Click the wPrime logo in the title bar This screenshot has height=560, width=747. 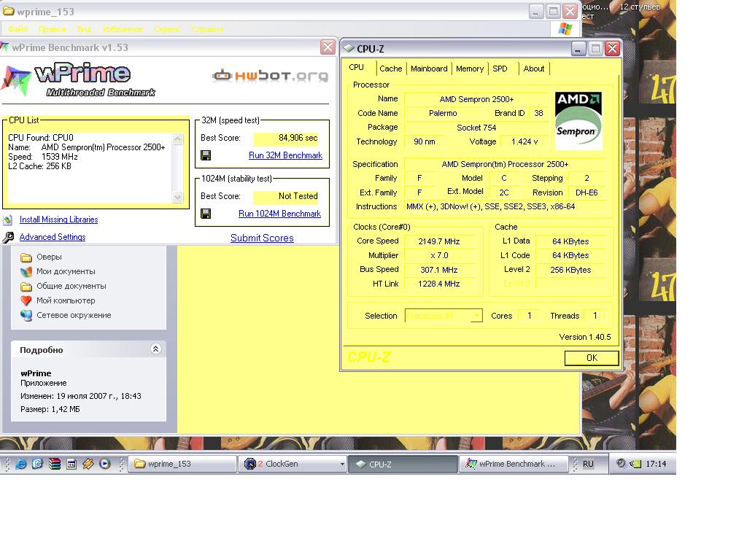(x=5, y=47)
